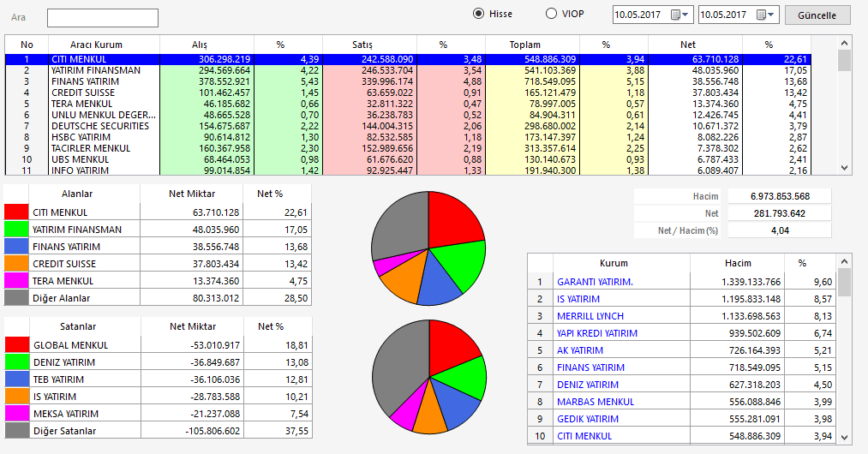Open calendar icon of second date field
This screenshot has width=868, height=454.
click(761, 15)
